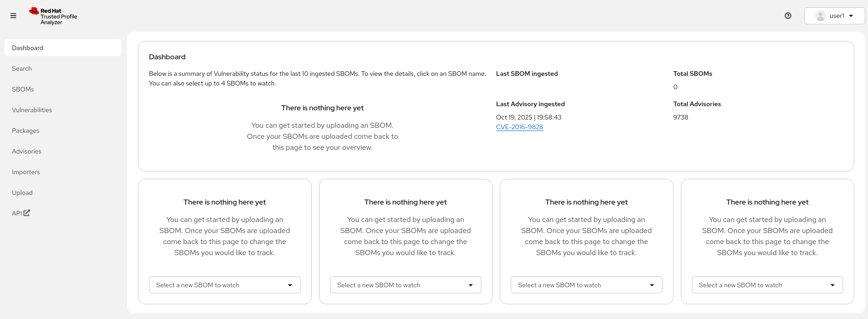
Task: Go to the Upload page
Action: (x=23, y=193)
